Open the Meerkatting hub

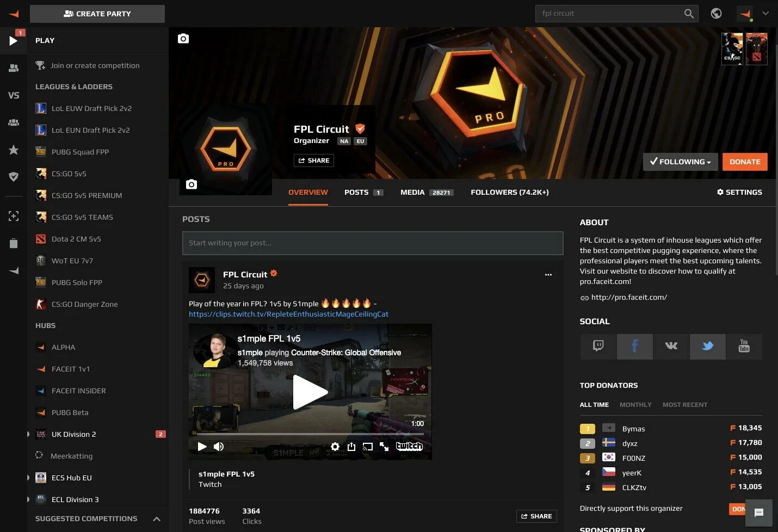coord(71,456)
